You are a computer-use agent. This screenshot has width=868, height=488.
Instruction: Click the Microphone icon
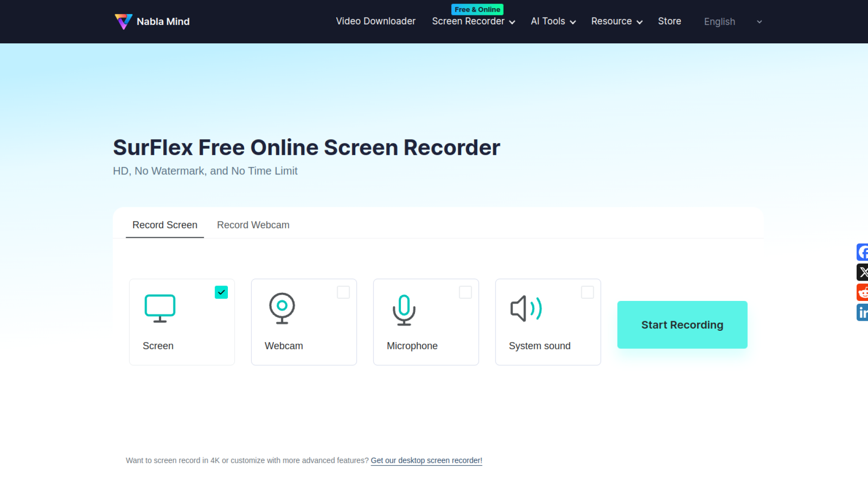click(x=404, y=310)
